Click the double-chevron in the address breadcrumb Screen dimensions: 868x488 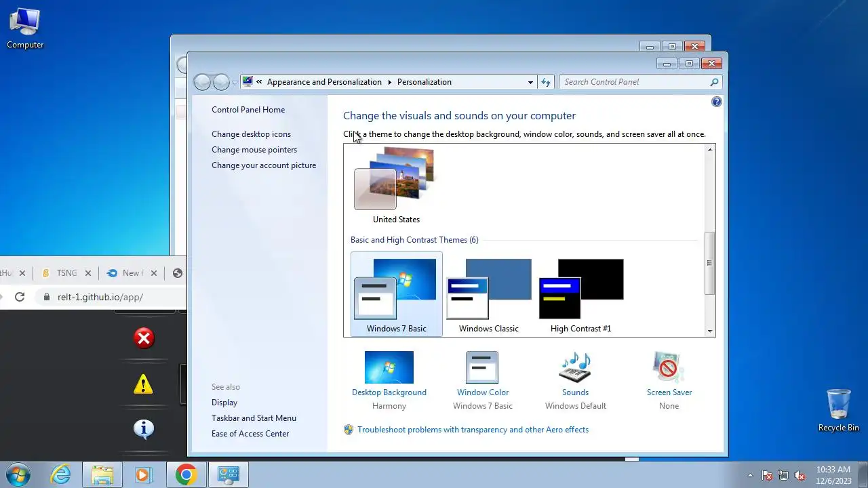[259, 82]
